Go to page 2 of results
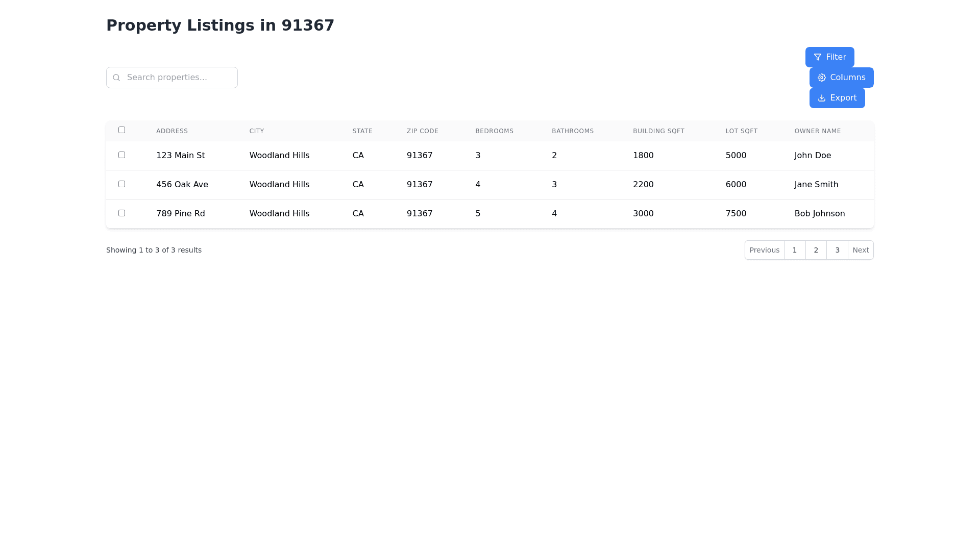 coord(816,250)
